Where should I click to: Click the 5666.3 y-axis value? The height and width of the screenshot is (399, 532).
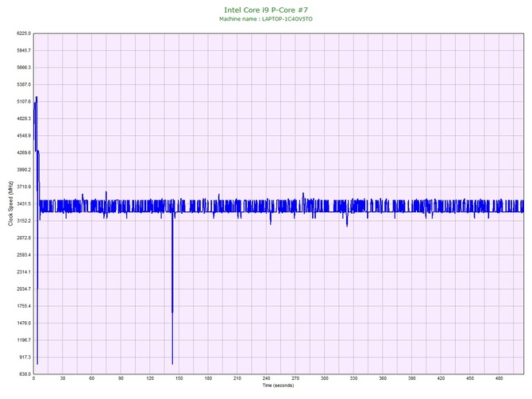pos(24,68)
